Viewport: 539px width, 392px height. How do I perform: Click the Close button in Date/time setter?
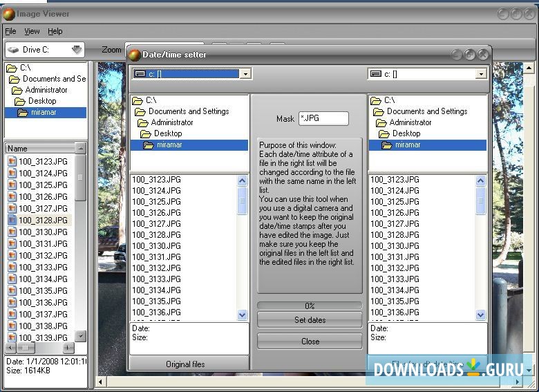310,342
